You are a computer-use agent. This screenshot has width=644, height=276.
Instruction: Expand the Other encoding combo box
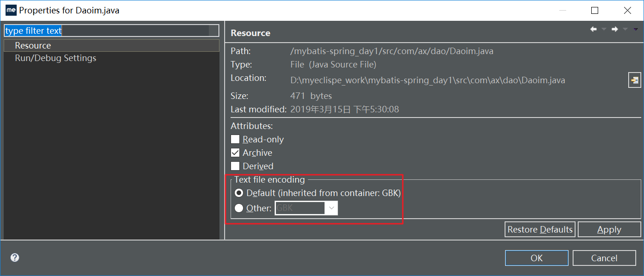331,208
